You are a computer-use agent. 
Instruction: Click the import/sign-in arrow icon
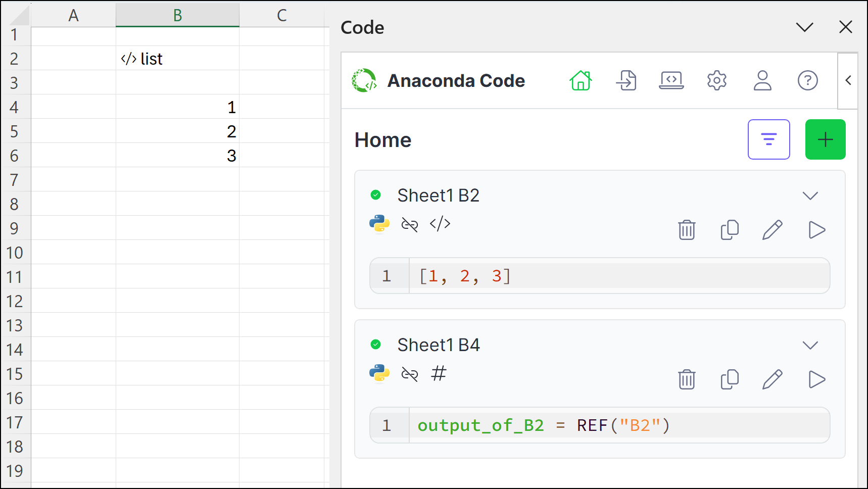[626, 80]
